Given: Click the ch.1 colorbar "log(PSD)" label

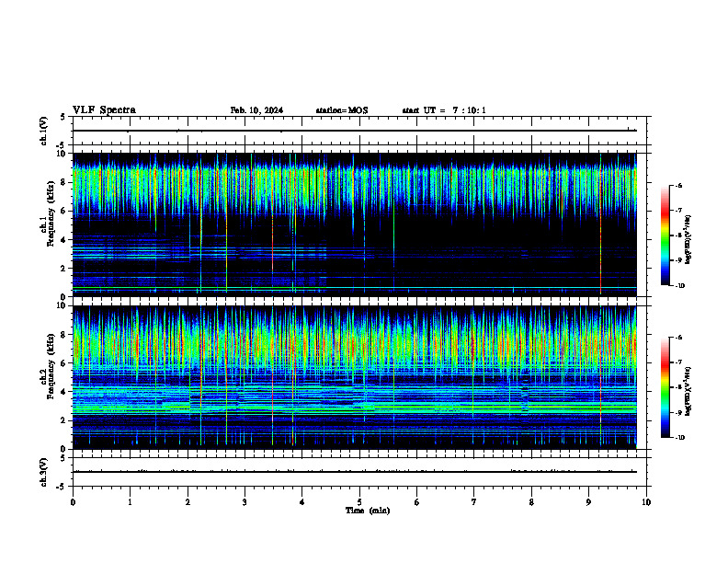Looking at the screenshot, I should (x=688, y=239).
